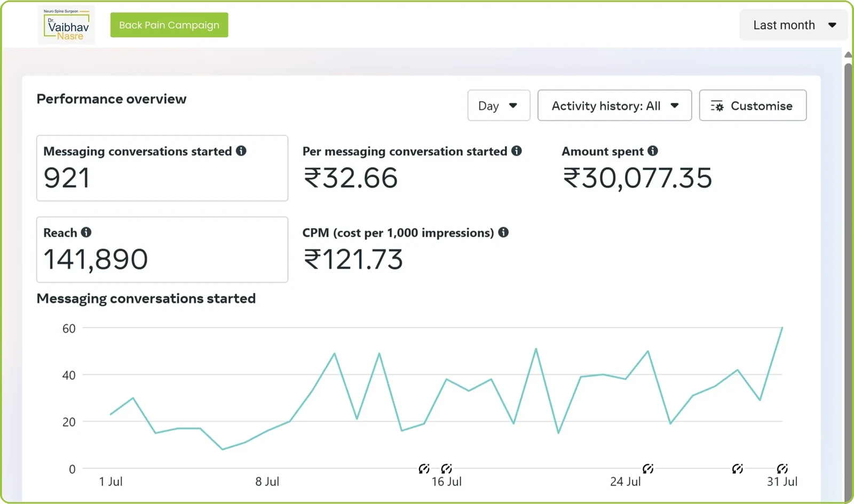Image resolution: width=854 pixels, height=504 pixels.
Task: Click info icon next to Reach
Action: (86, 232)
